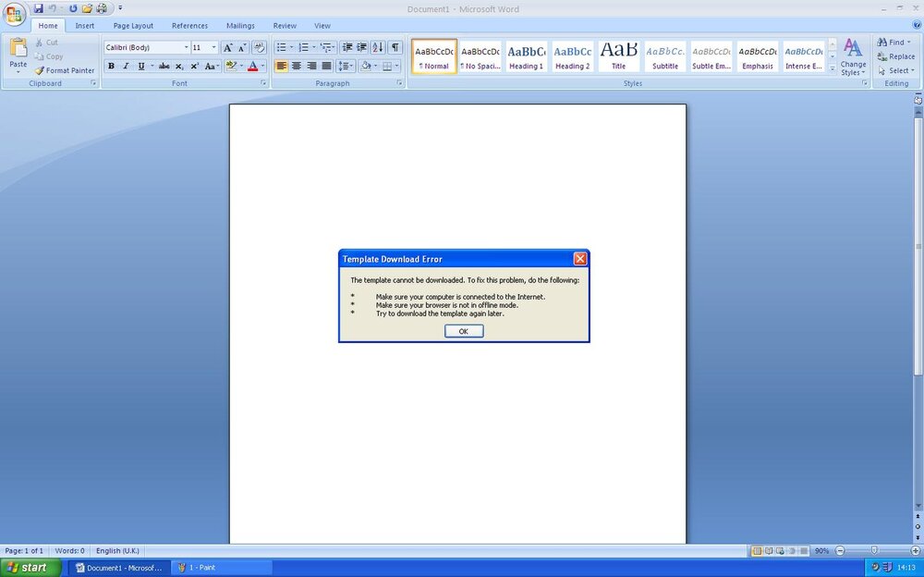
Task: Open line spacing options
Action: pyautogui.click(x=346, y=66)
